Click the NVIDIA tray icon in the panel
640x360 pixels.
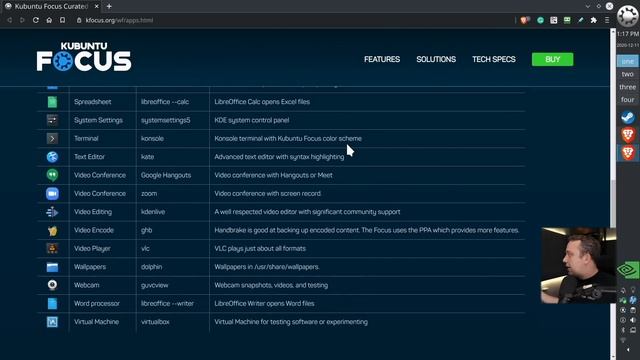pos(628,270)
